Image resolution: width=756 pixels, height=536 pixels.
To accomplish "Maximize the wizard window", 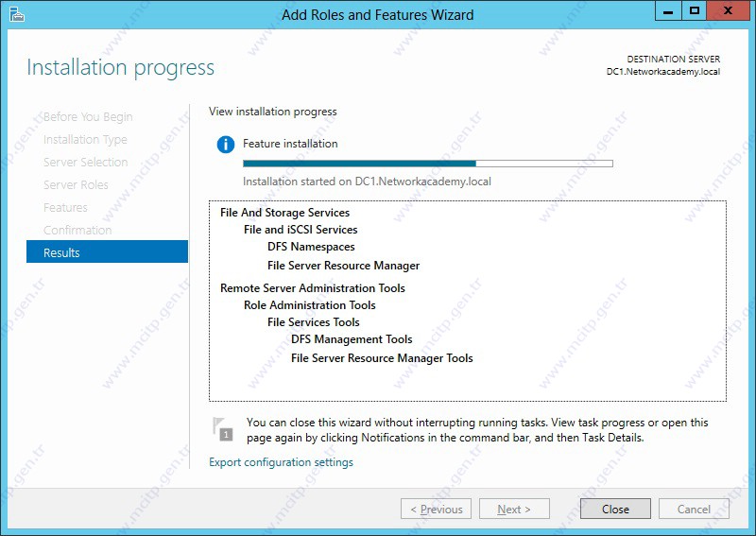I will pyautogui.click(x=695, y=11).
